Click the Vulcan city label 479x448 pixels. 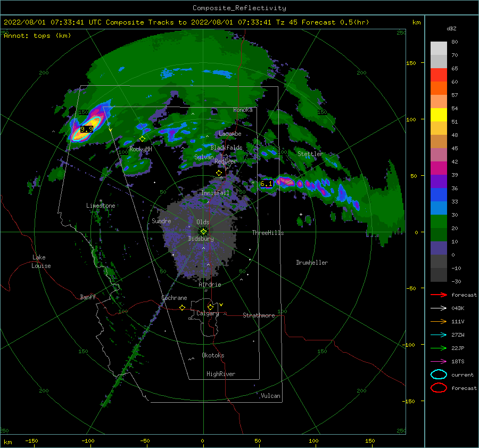coord(270,396)
